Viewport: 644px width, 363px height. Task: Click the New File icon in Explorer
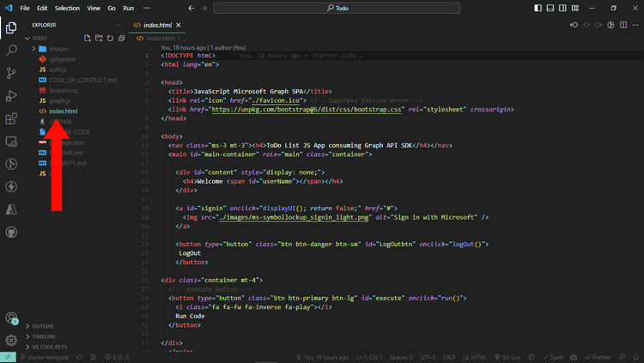pyautogui.click(x=88, y=38)
